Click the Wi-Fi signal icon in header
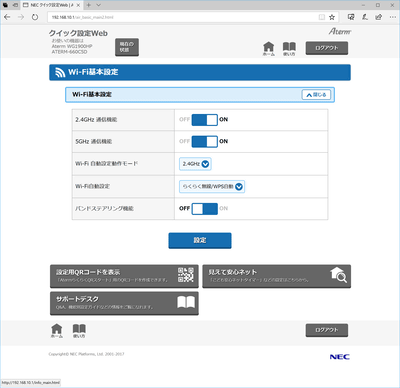This screenshot has height=388, width=400. pyautogui.click(x=60, y=72)
